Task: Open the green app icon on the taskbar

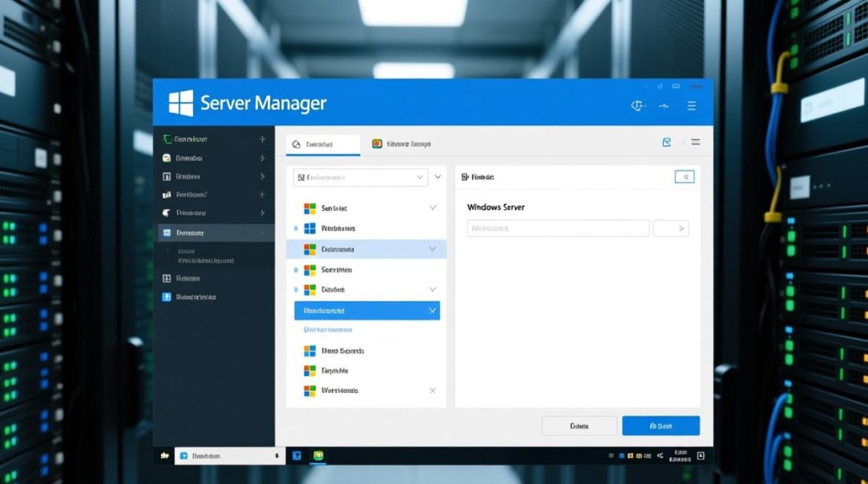Action: [318, 456]
